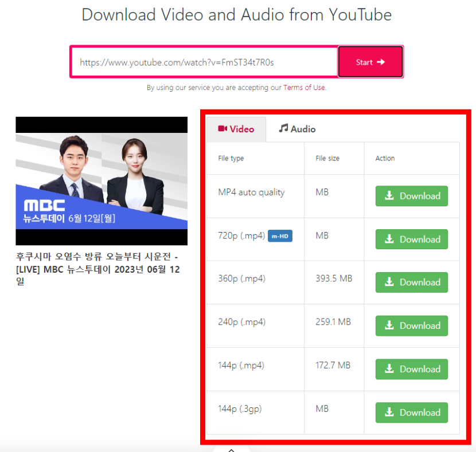
Task: Click the MBC news video thumbnail
Action: point(102,181)
